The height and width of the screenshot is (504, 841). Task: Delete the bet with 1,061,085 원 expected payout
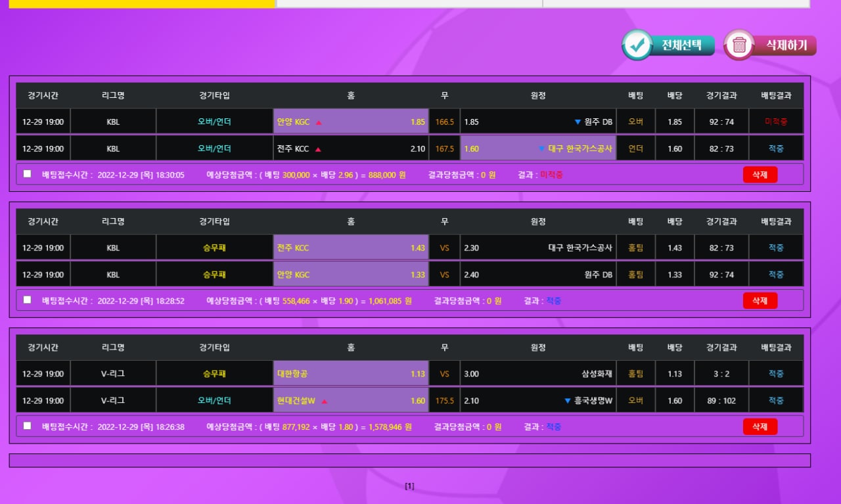(x=760, y=300)
